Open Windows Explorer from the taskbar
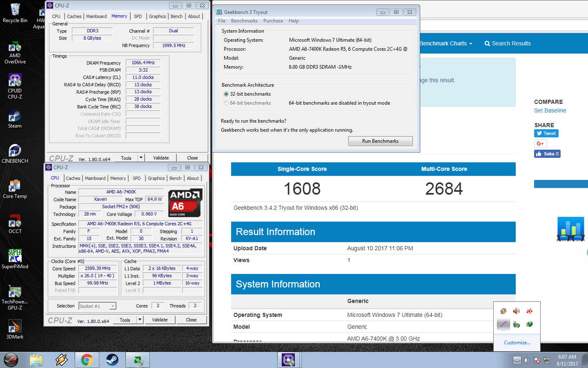 pos(36,360)
